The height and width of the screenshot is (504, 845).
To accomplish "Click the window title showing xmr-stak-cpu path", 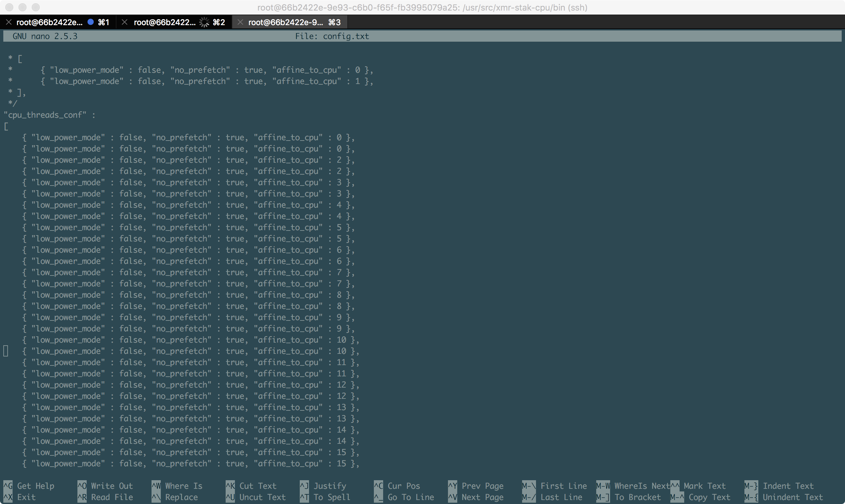I will tap(422, 8).
